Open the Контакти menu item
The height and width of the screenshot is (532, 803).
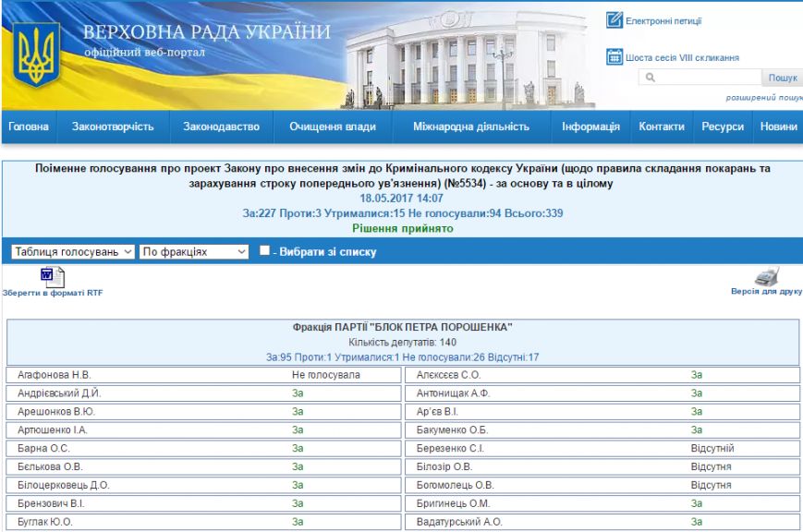click(661, 127)
